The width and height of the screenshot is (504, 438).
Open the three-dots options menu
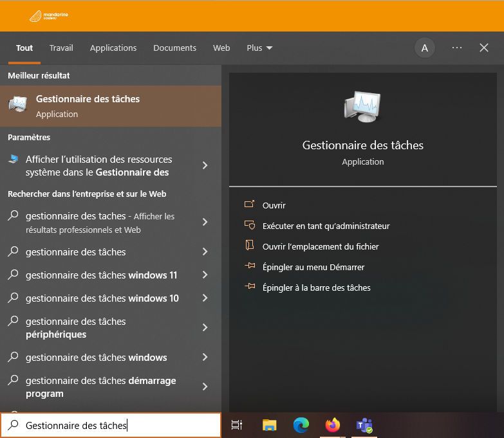point(457,48)
